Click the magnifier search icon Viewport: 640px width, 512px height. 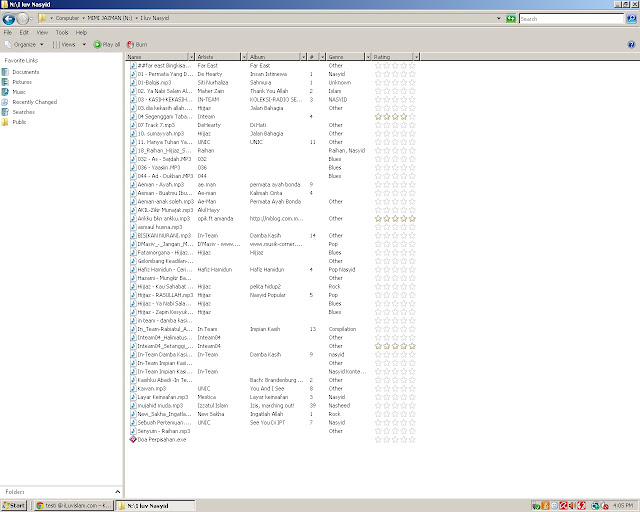click(631, 18)
